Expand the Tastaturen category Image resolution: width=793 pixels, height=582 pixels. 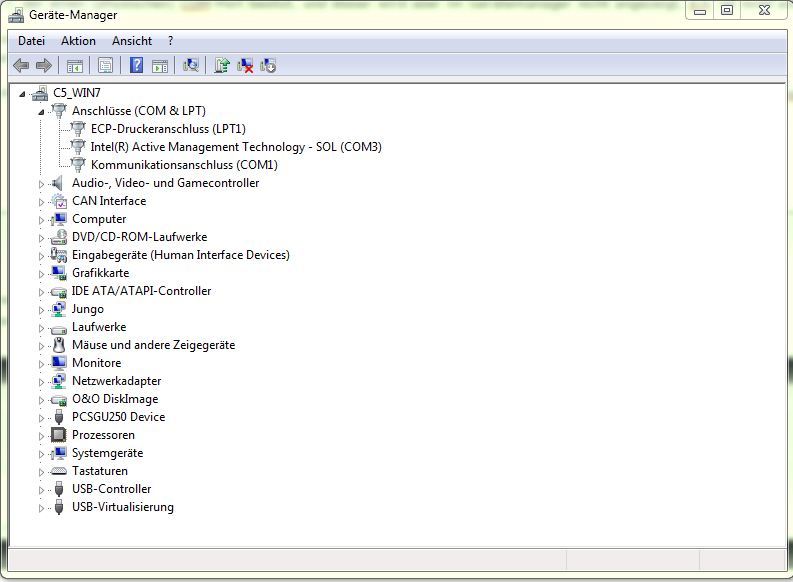(x=41, y=472)
